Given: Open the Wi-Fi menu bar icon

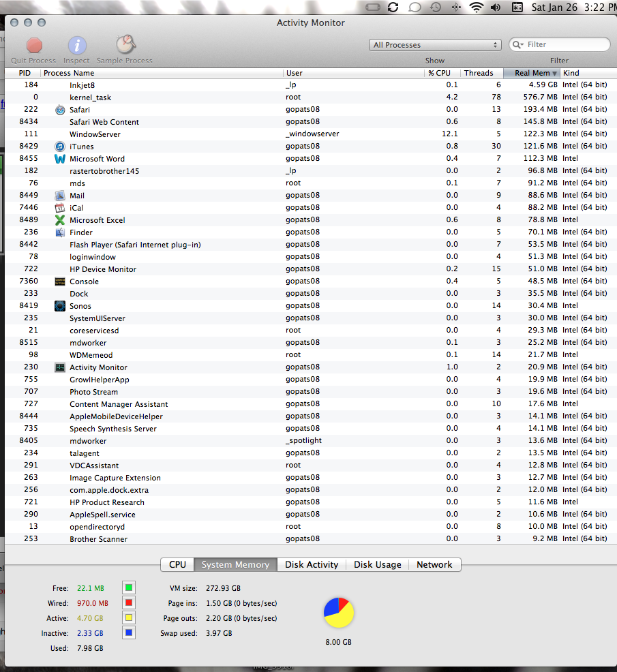Looking at the screenshot, I should click(x=477, y=7).
